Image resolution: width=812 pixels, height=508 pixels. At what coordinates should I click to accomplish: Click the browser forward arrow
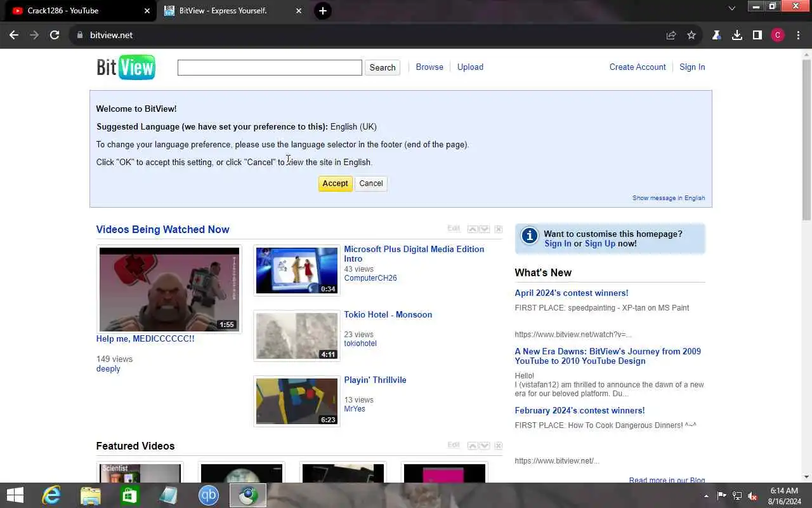(x=34, y=35)
